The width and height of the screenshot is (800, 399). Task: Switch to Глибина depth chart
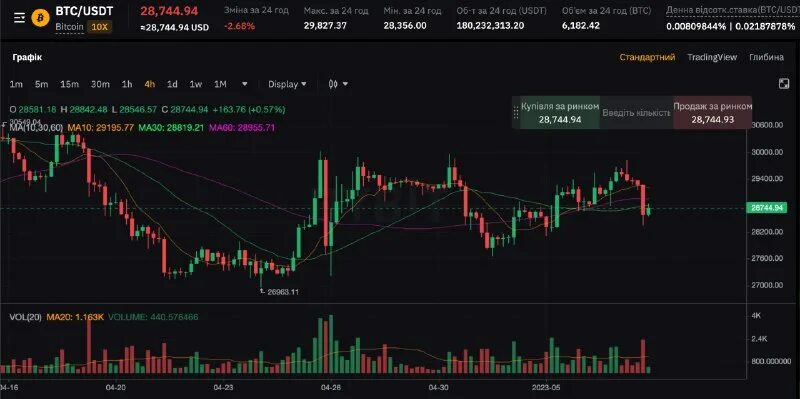click(766, 57)
